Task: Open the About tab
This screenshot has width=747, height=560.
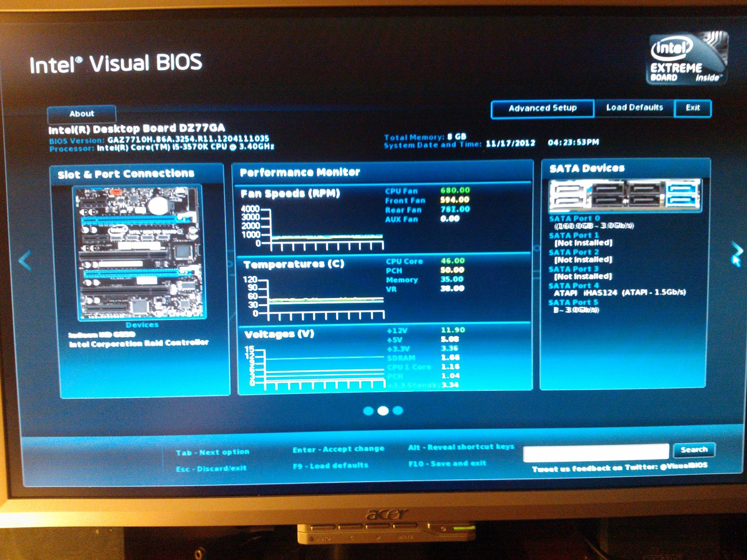Action: (82, 114)
